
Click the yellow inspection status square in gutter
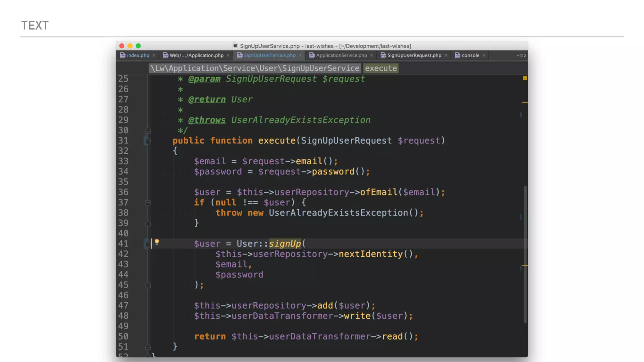(525, 78)
